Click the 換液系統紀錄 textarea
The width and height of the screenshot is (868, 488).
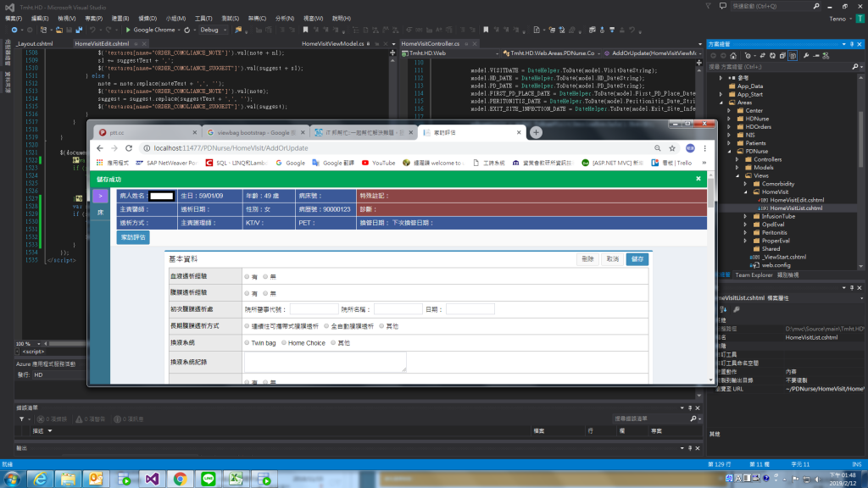[x=325, y=362]
